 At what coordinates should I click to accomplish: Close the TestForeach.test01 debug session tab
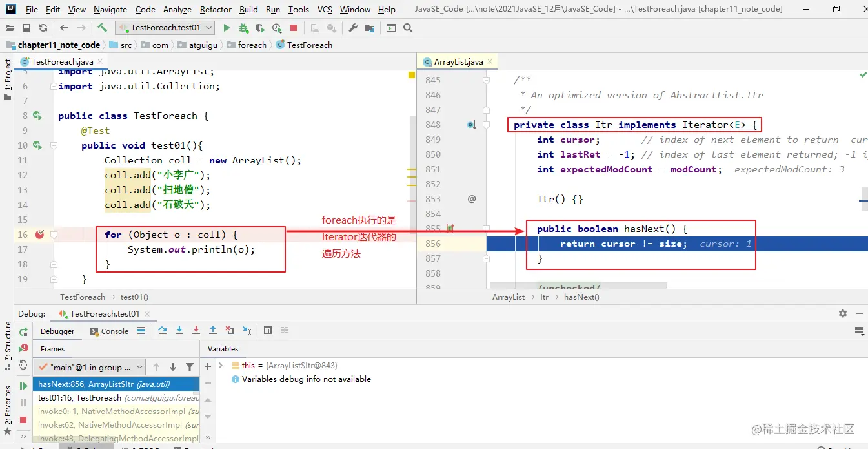click(147, 314)
